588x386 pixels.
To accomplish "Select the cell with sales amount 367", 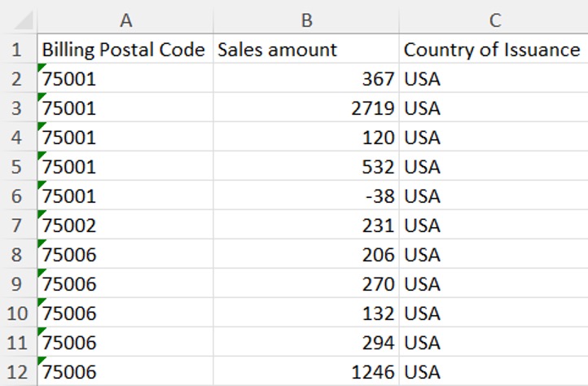I will tap(306, 78).
